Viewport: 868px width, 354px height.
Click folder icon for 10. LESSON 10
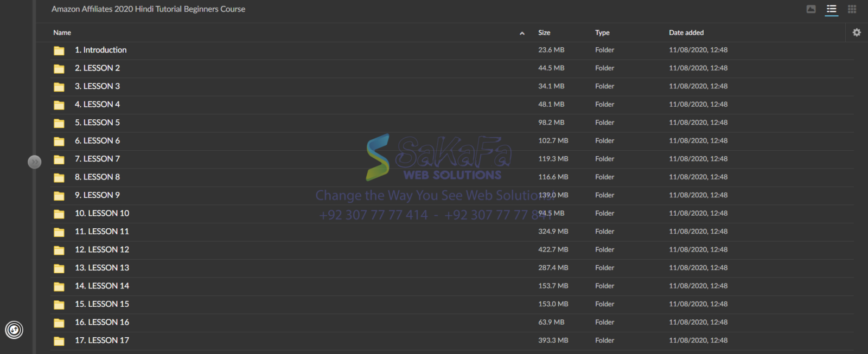(x=59, y=214)
